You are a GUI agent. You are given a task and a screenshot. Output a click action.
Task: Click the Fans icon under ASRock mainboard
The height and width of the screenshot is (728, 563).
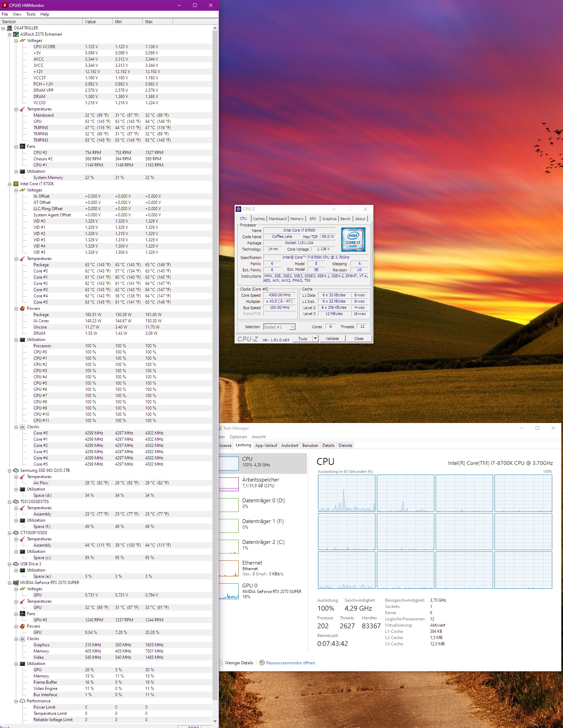[22, 146]
